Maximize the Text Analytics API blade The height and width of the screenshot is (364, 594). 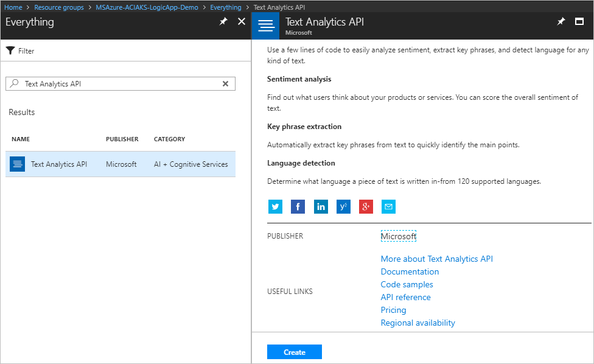click(x=579, y=21)
